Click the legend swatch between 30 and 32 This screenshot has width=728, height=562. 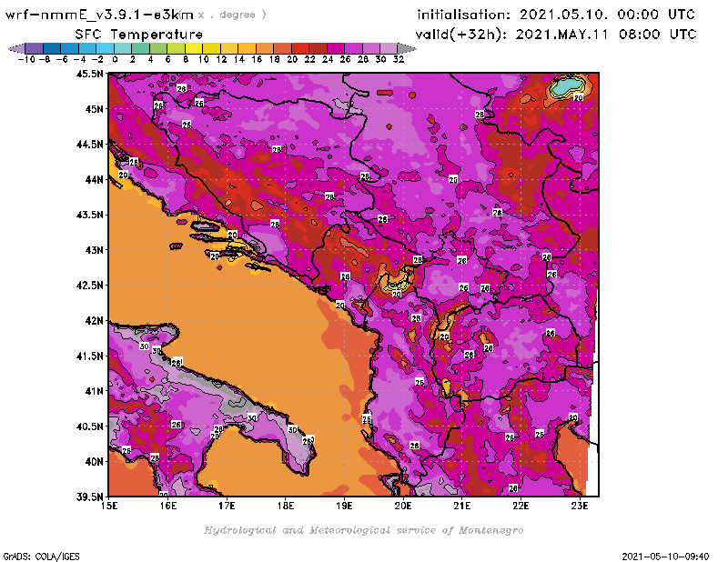point(389,48)
